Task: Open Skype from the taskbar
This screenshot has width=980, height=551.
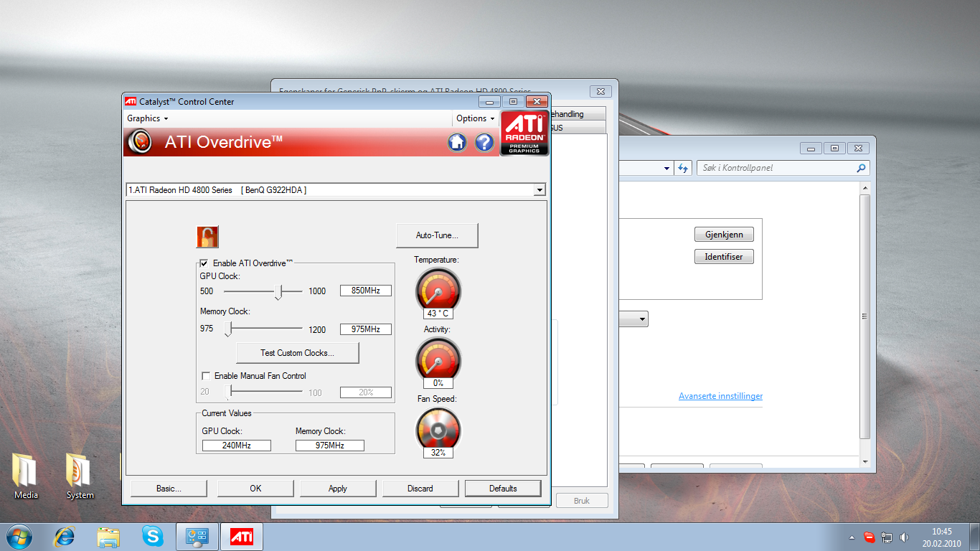Action: tap(152, 536)
